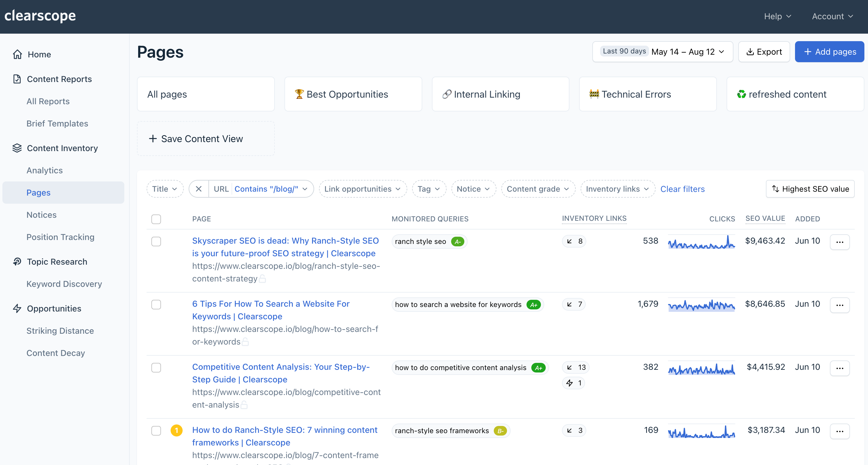
Task: Open three-dots menu for Skyscraper SEO row
Action: click(839, 242)
